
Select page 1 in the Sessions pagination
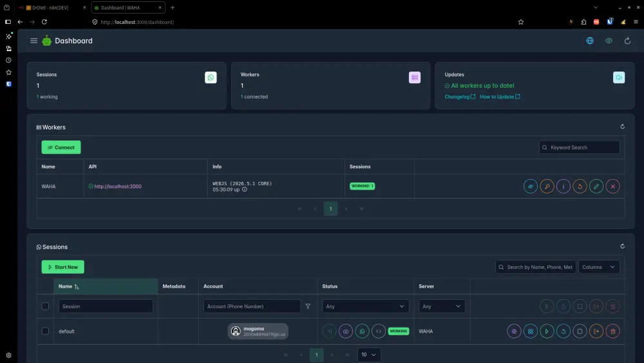(x=316, y=355)
